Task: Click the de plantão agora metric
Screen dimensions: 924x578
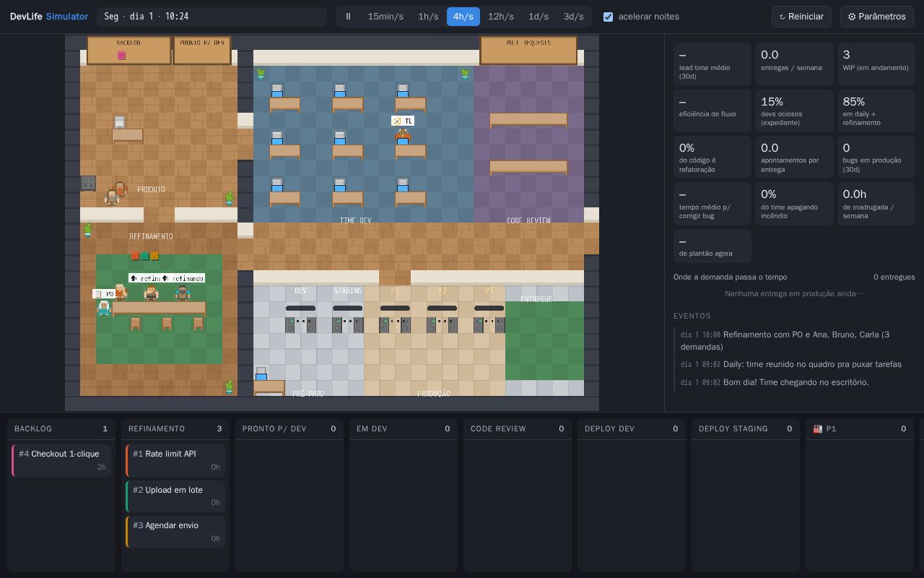Action: pyautogui.click(x=712, y=246)
